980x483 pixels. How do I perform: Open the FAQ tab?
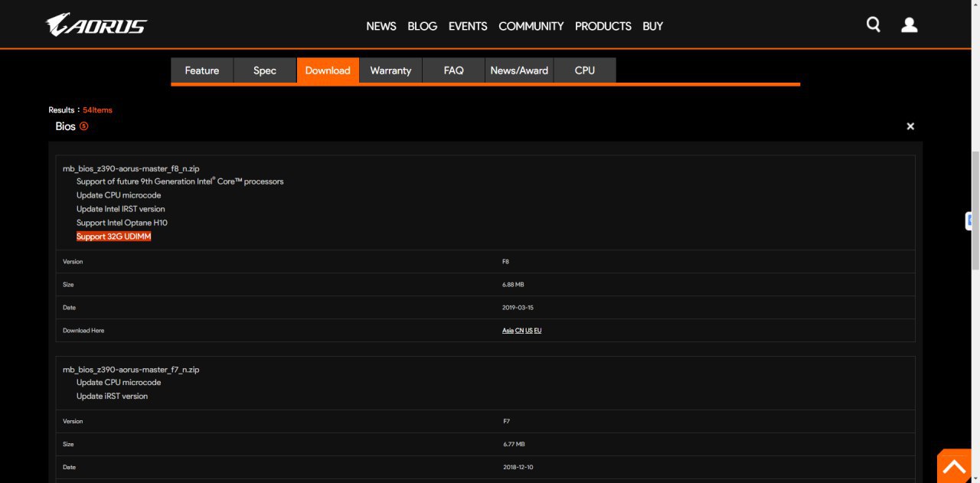(454, 70)
